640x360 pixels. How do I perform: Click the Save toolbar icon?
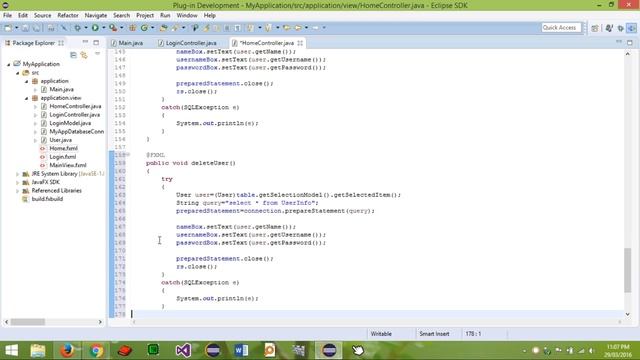25,28
